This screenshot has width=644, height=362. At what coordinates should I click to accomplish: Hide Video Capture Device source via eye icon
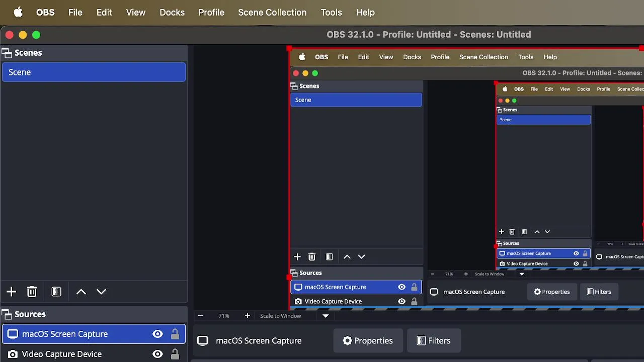pos(157,354)
